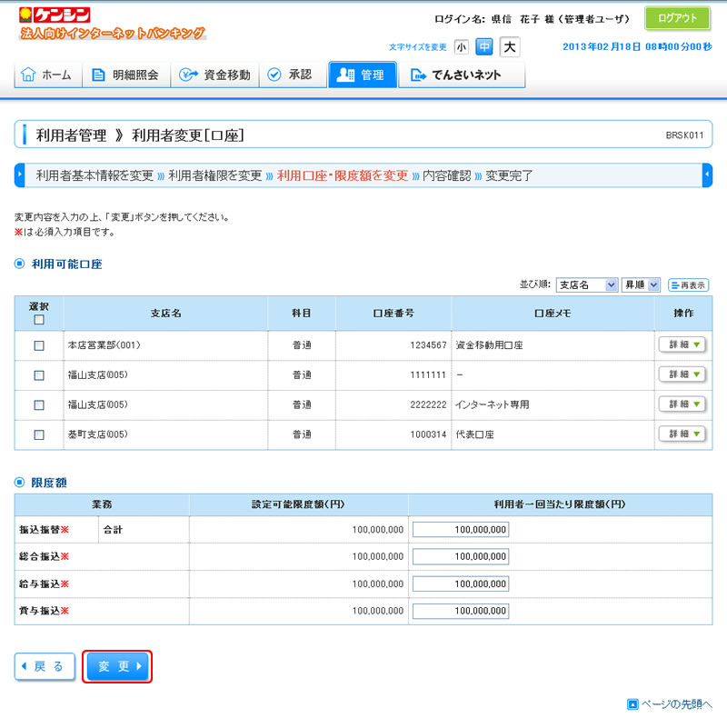Set text size to medium (中)
The width and height of the screenshot is (727, 728).
pos(484,46)
